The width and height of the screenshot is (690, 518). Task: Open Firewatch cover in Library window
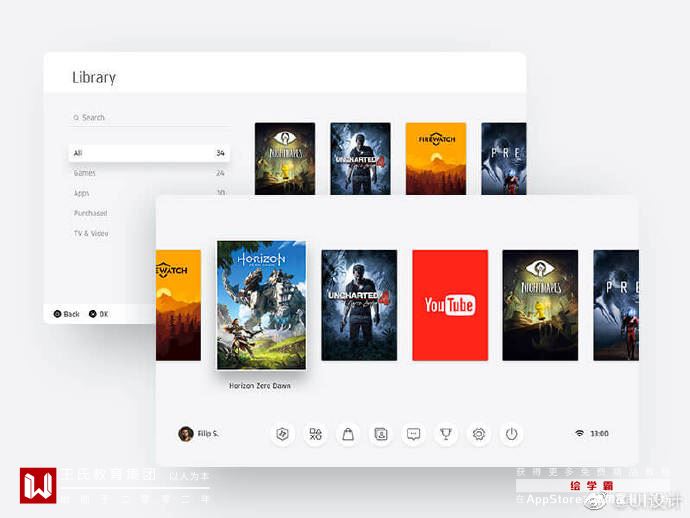(x=436, y=158)
